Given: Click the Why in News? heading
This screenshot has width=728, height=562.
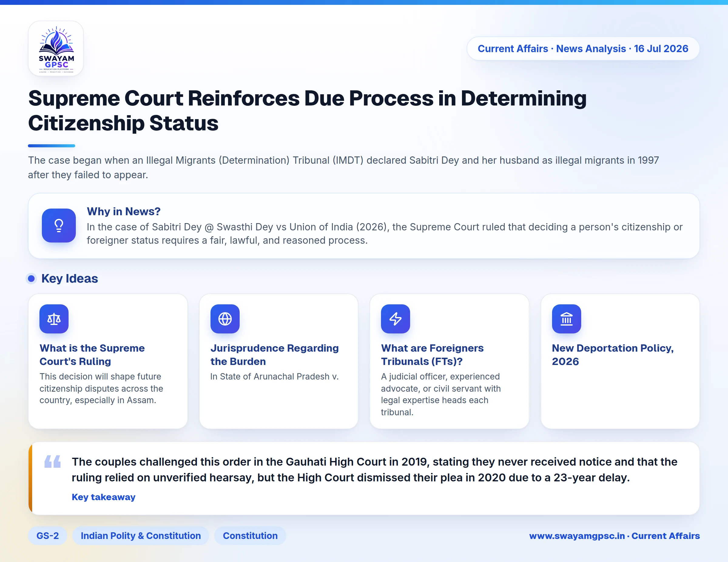Looking at the screenshot, I should 124,212.
